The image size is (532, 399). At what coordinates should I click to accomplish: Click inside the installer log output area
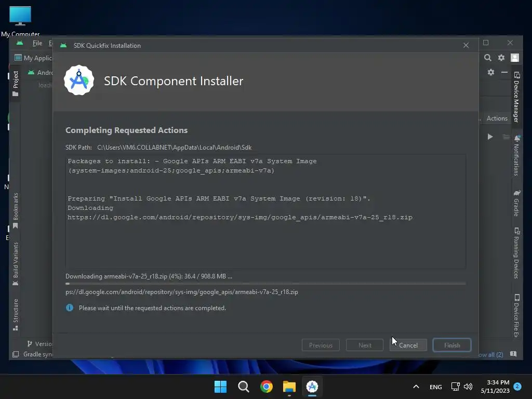265,211
